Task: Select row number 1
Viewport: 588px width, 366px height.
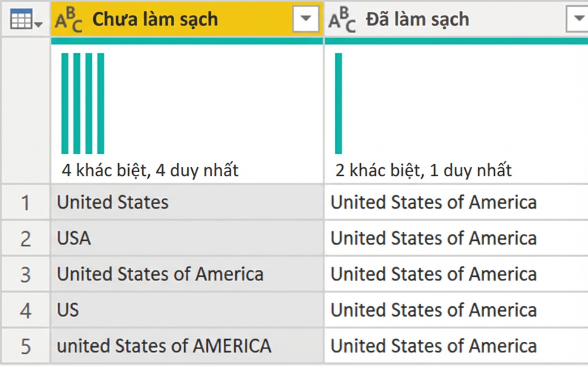Action: 26,203
